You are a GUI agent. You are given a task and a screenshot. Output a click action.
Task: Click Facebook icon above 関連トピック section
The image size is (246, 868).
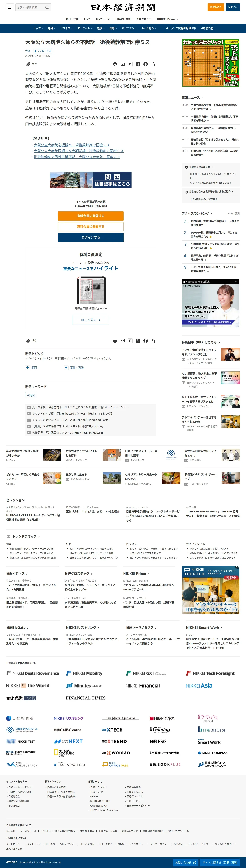pyautogui.click(x=146, y=341)
